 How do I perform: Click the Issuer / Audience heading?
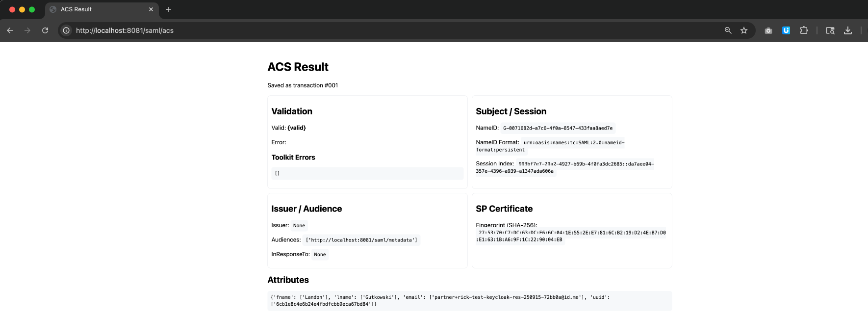(306, 209)
